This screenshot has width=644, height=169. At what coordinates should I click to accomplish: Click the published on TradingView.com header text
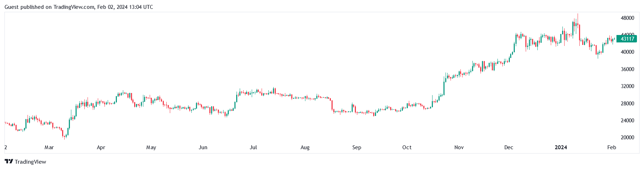click(79, 7)
